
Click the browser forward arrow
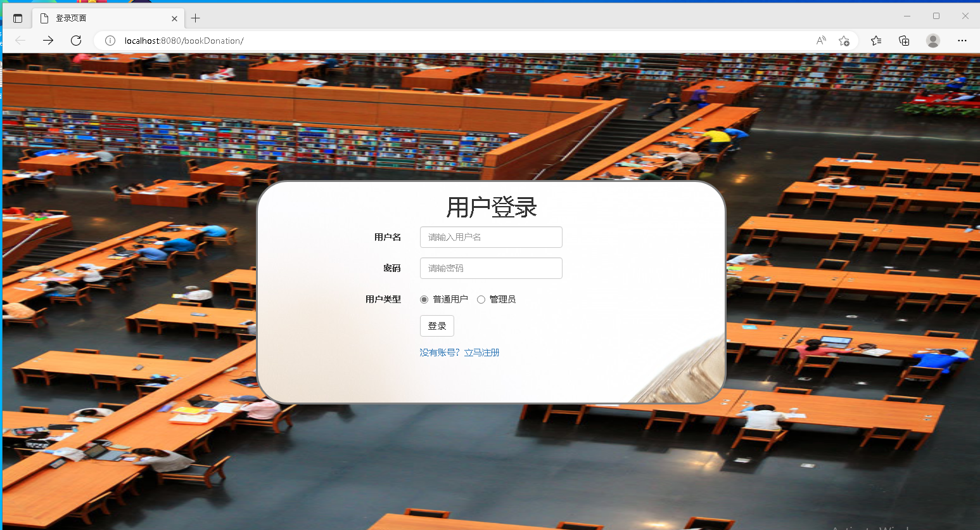coord(48,41)
